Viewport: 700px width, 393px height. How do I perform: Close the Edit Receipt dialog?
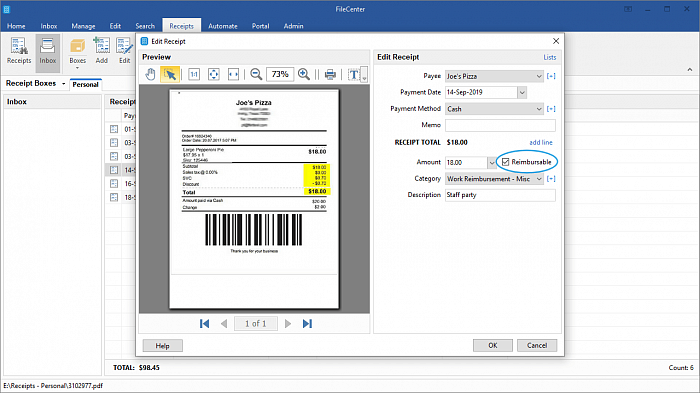tap(556, 41)
